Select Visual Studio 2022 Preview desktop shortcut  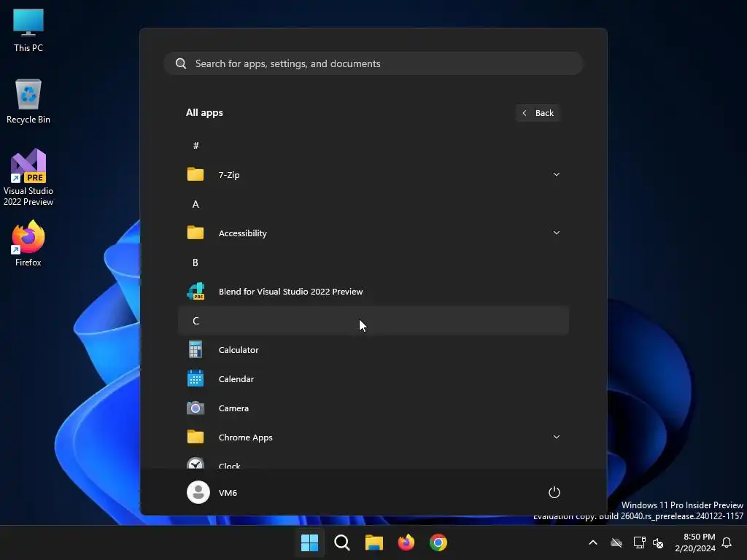pos(28,178)
